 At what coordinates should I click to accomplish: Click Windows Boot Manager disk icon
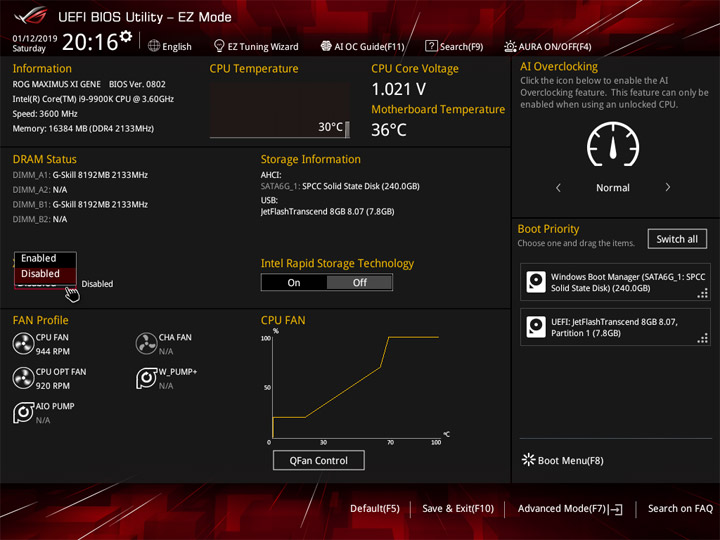(x=536, y=282)
